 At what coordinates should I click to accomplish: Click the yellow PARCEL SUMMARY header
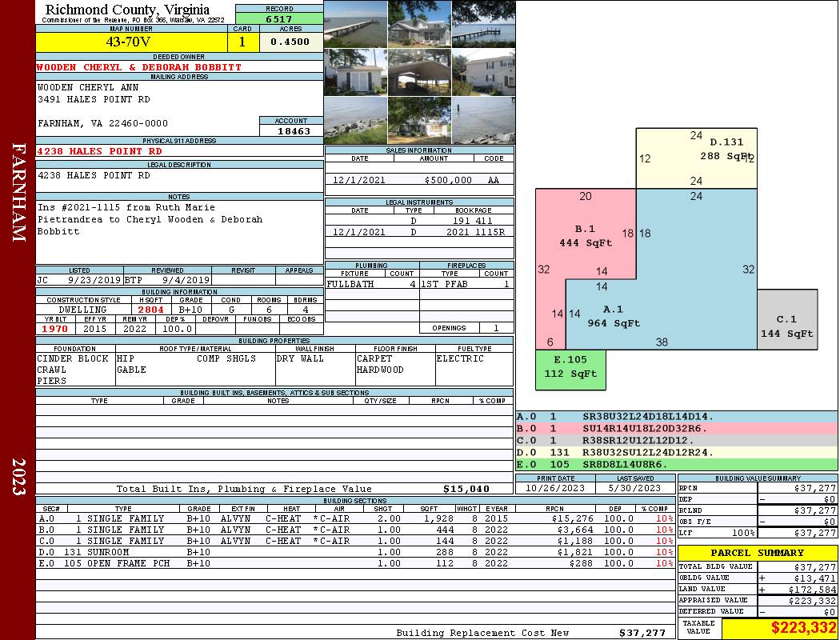[757, 553]
